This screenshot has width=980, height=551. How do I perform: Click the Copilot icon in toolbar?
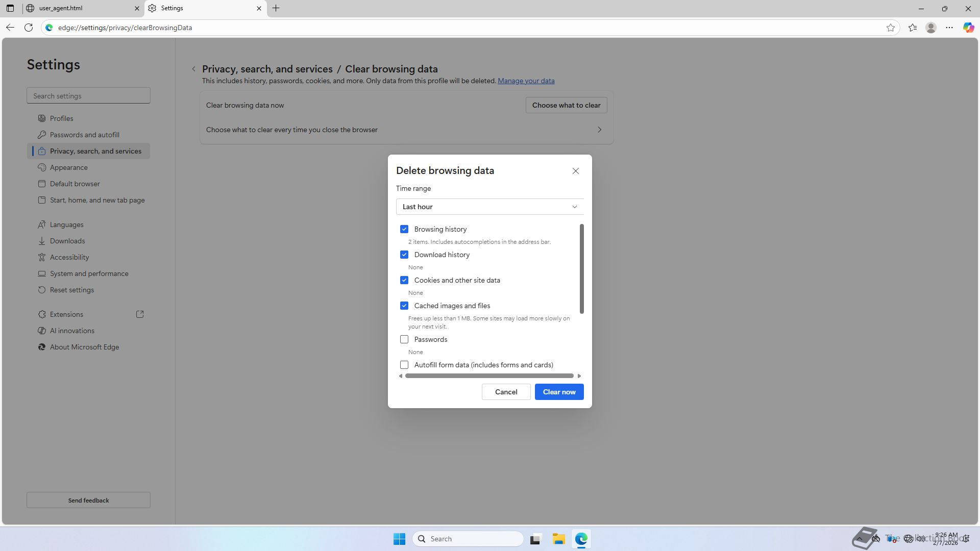968,28
